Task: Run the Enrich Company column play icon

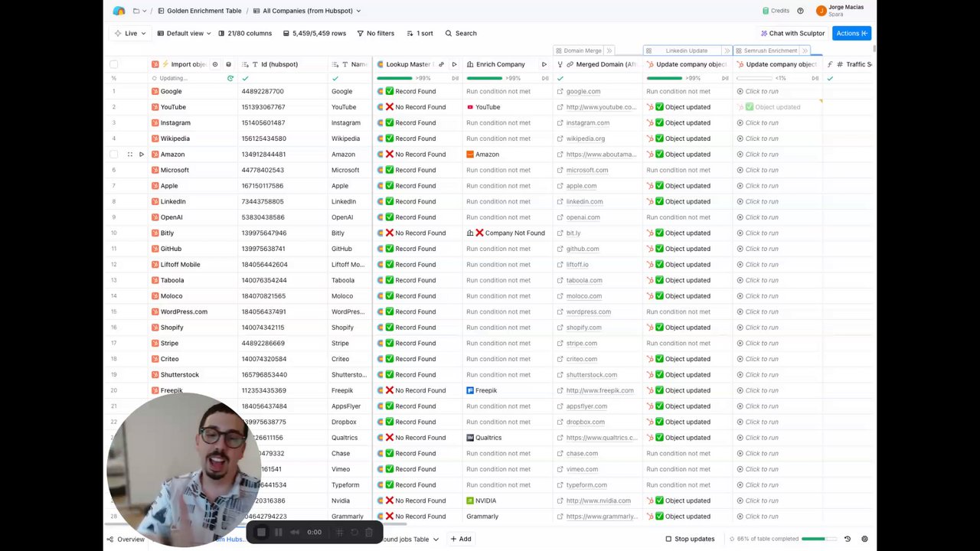Action: [x=544, y=64]
